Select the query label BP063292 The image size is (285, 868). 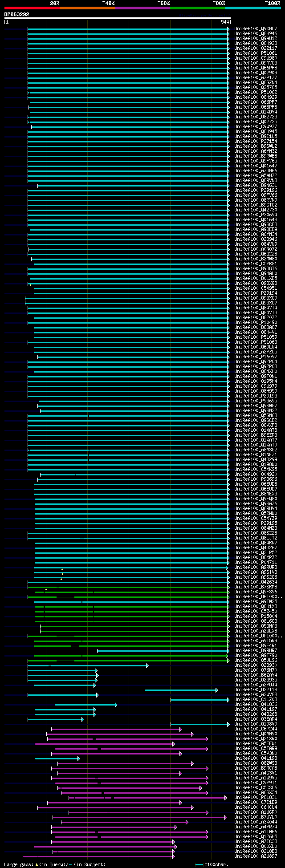[17, 14]
